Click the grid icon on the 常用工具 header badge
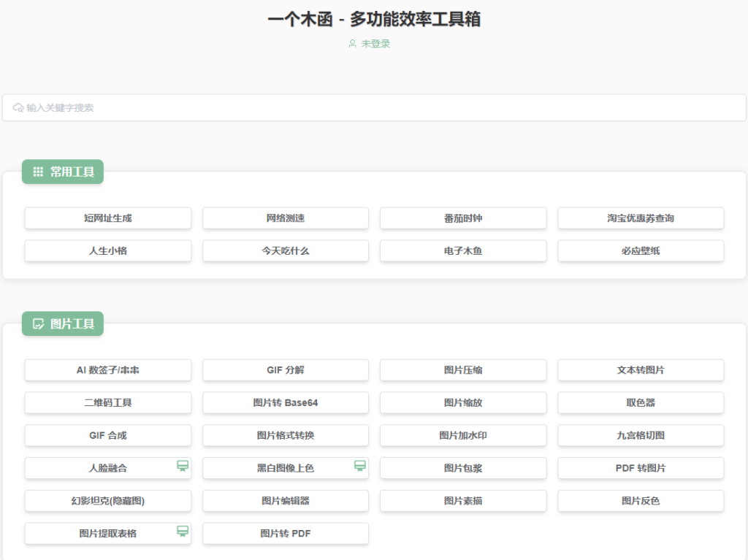The width and height of the screenshot is (748, 560). pos(38,171)
